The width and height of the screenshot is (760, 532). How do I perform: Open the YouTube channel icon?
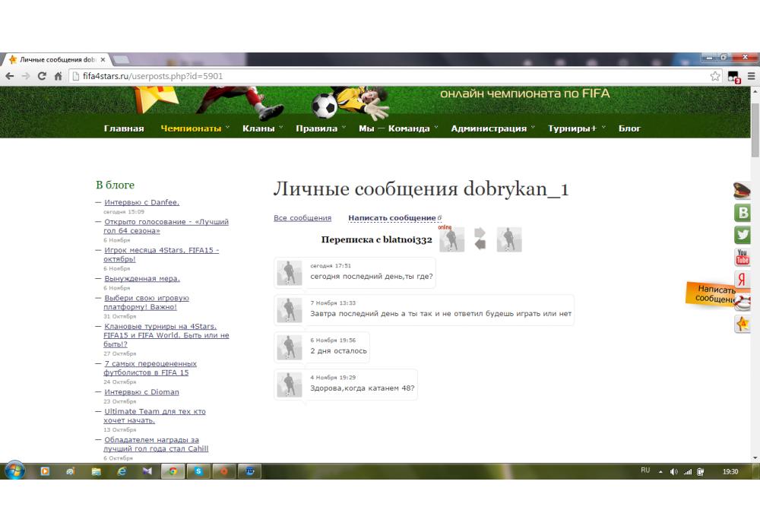coord(742,258)
